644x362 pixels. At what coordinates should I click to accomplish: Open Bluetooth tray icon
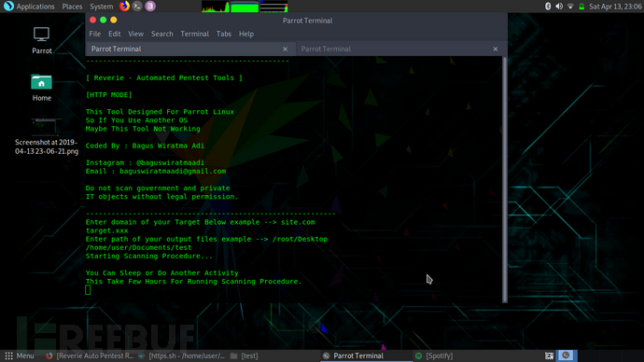(x=548, y=7)
